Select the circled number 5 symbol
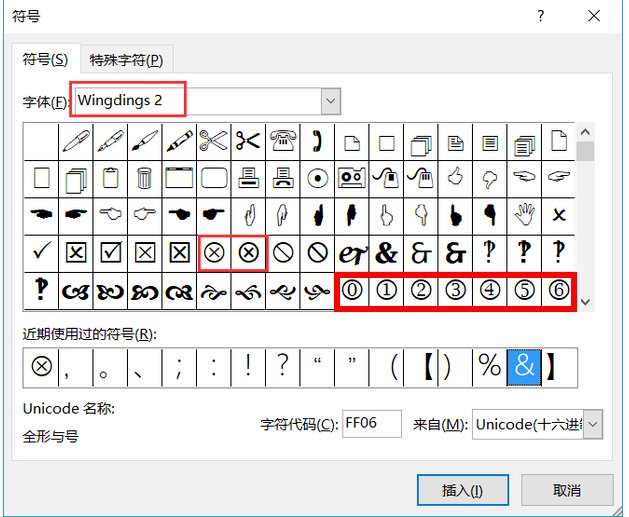Image resolution: width=629 pixels, height=517 pixels. tap(524, 290)
